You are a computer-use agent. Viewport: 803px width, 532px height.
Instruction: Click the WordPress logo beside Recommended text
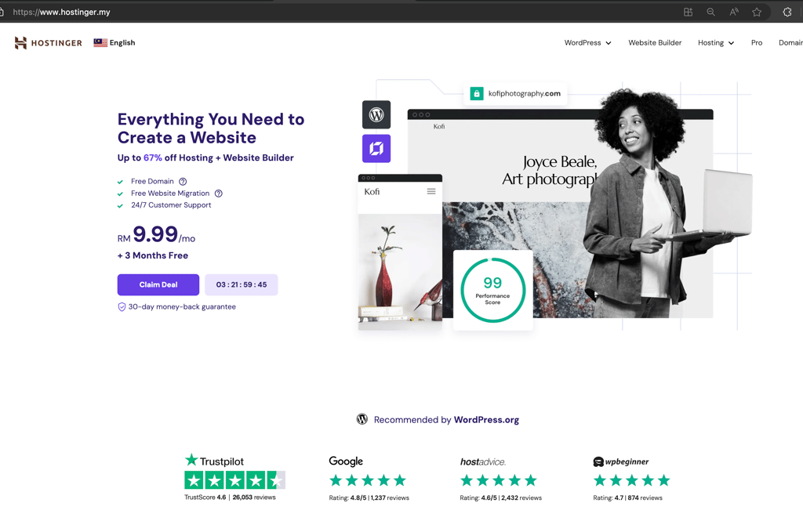click(362, 419)
